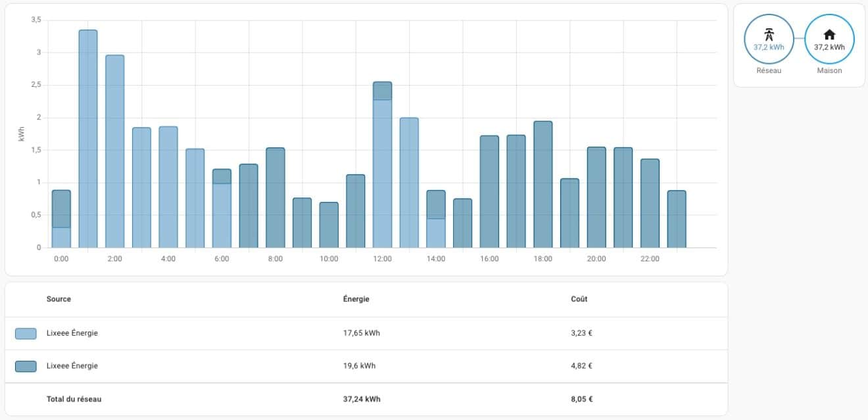Screen dimensions: 868x420
Task: Select the dark blue Lixeee Énergie legend swatch
Action: [x=24, y=365]
